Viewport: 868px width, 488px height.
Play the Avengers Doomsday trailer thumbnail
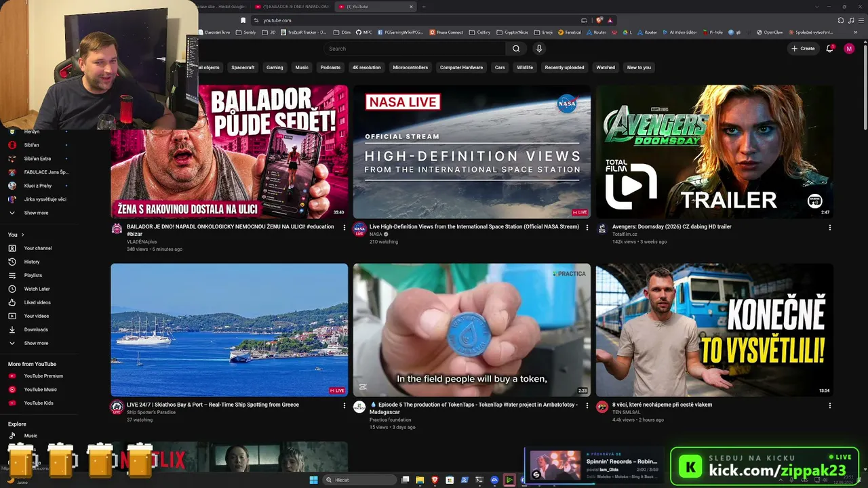714,152
